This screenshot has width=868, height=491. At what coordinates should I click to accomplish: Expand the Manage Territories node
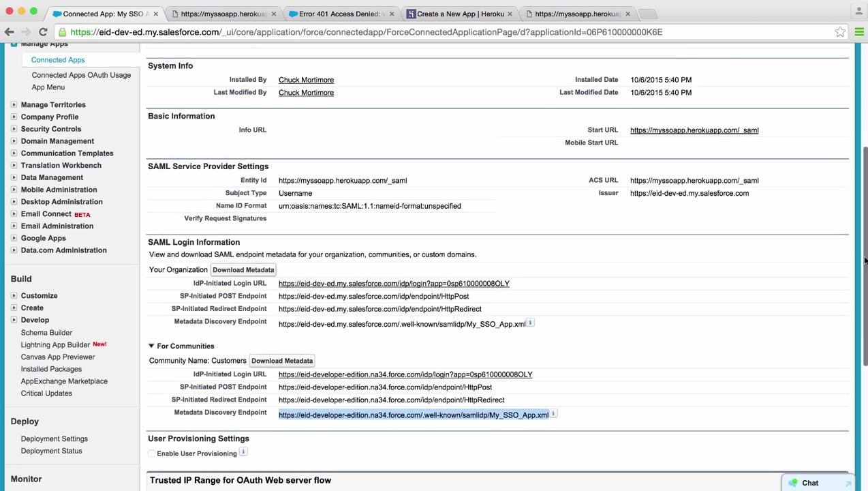[x=14, y=105]
